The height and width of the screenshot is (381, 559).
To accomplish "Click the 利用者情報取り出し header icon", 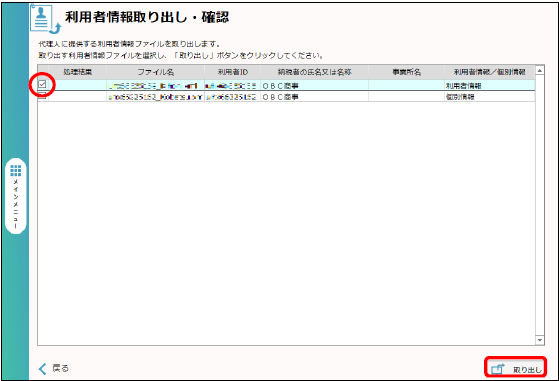I will click(45, 20).
